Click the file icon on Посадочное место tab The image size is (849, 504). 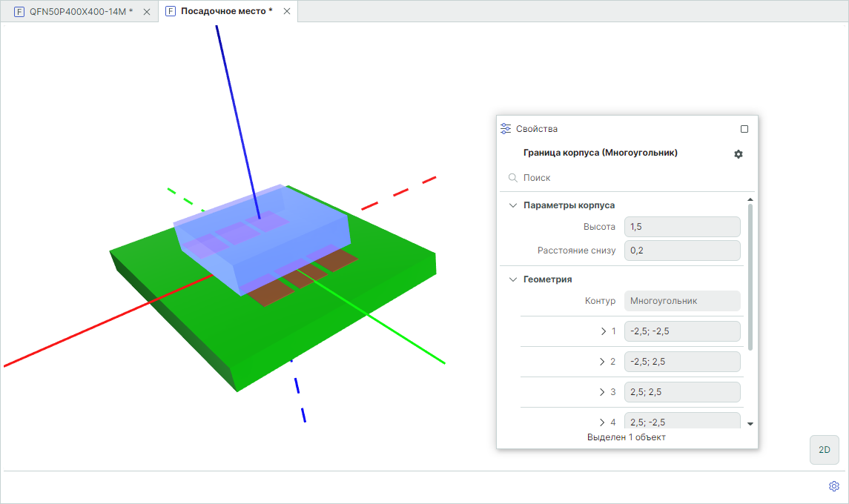(x=171, y=12)
